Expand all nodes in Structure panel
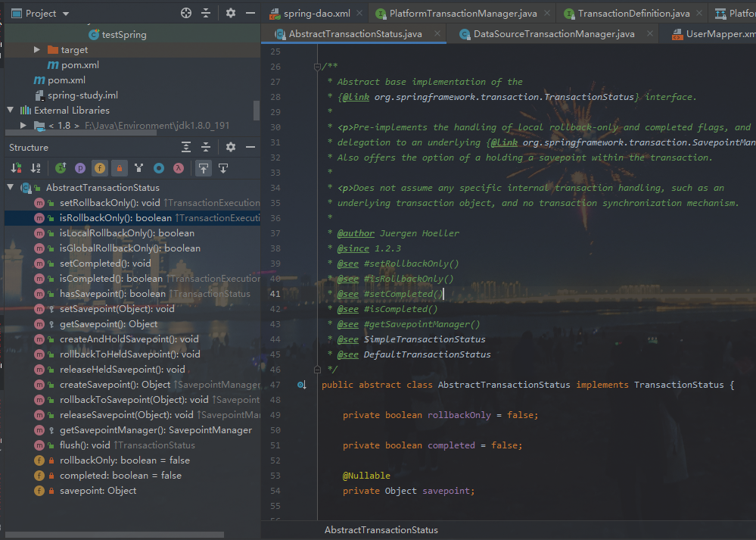This screenshot has height=540, width=756. point(186,147)
